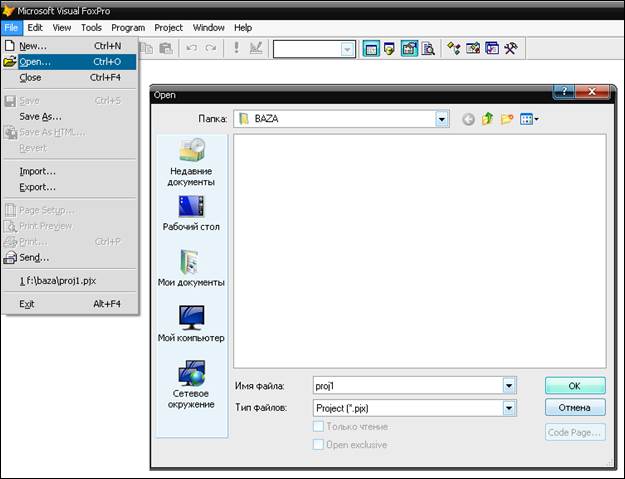
Task: Open the Document View magnifier icon
Action: (428, 49)
